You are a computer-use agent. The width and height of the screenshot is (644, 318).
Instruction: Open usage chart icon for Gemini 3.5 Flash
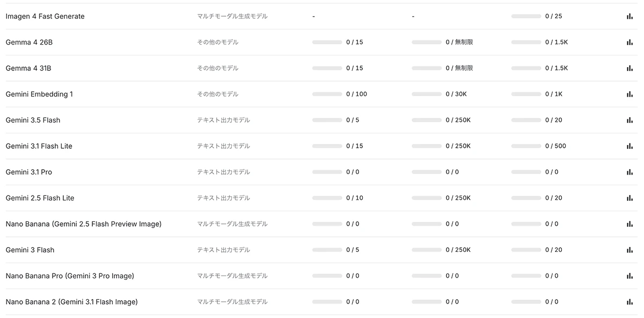[630, 120]
